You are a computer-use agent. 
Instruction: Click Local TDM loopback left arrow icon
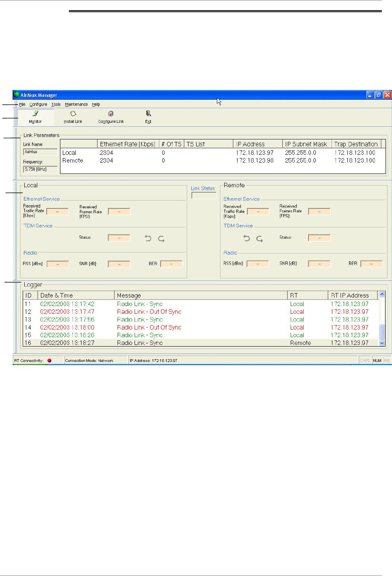(148, 238)
